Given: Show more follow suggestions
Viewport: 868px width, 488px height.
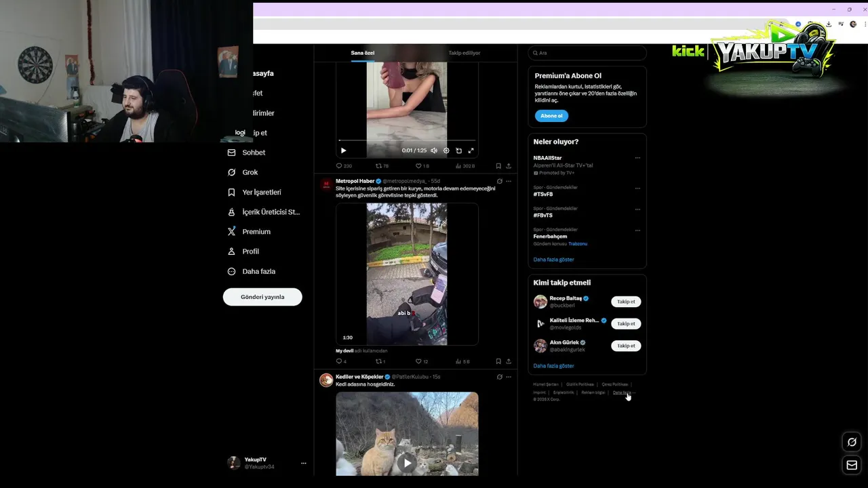Looking at the screenshot, I should (553, 366).
